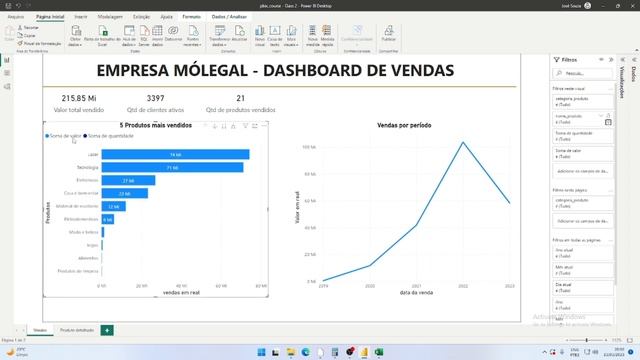The width and height of the screenshot is (640, 360).
Task: Click Adicionar campos under page filters
Action: coord(583,221)
